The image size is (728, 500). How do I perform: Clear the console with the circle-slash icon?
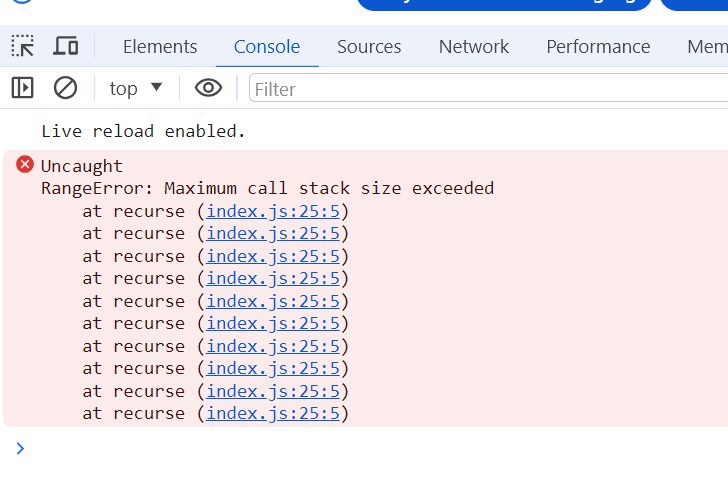[x=66, y=88]
